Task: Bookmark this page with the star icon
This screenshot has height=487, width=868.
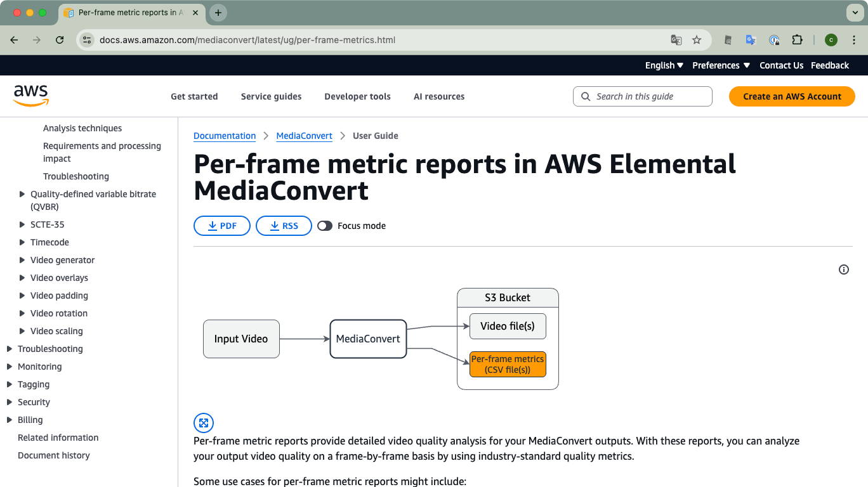Action: tap(697, 40)
